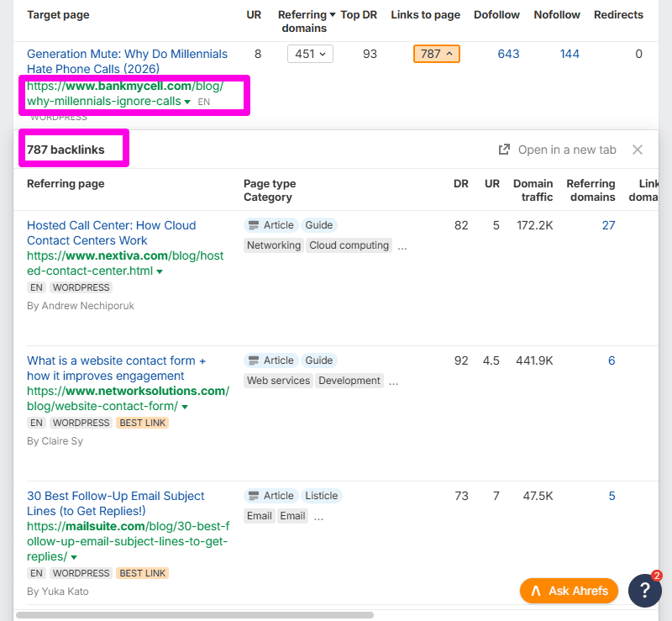The width and height of the screenshot is (672, 621).
Task: Click 27 referring domains for nextiva row
Action: pyautogui.click(x=608, y=225)
